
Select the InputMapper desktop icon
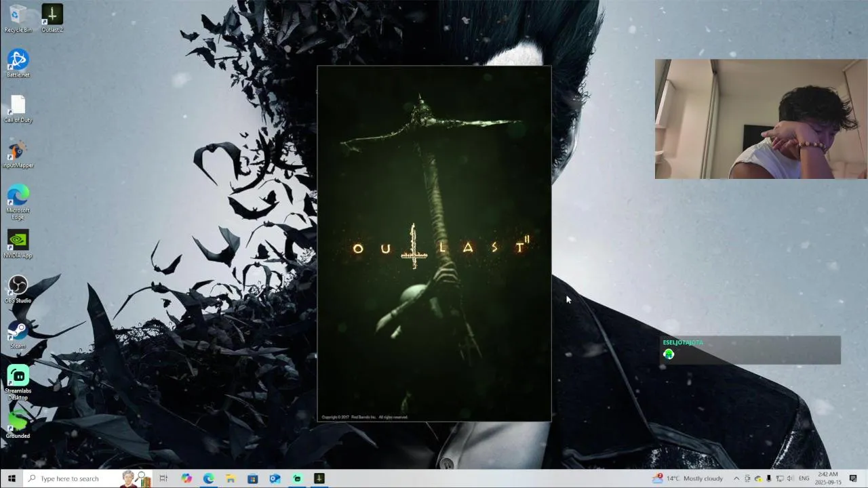click(18, 154)
